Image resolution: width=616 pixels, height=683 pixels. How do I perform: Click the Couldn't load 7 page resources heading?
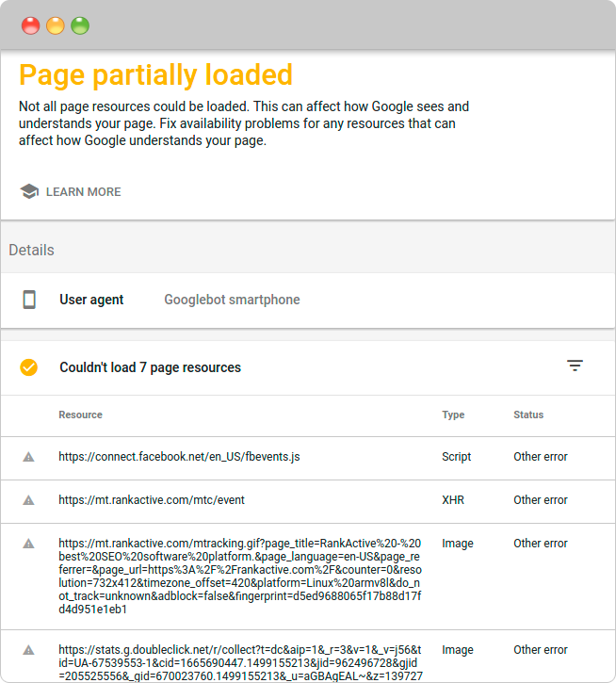tap(150, 367)
